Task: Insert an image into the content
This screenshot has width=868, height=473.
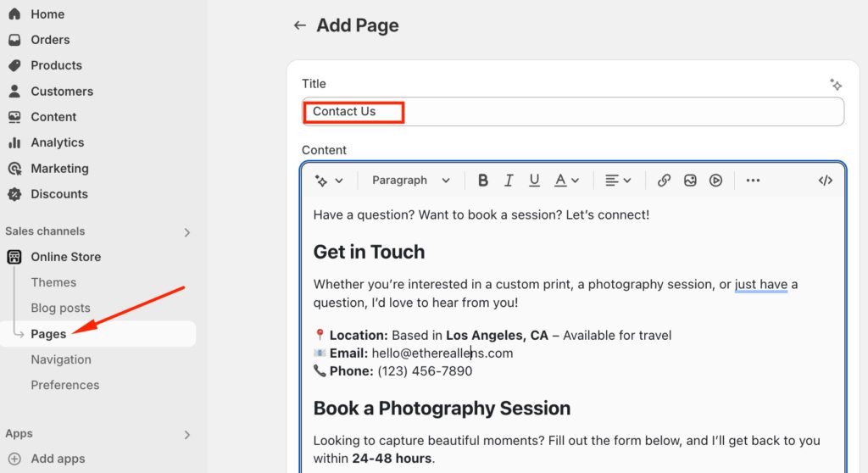Action: 690,181
